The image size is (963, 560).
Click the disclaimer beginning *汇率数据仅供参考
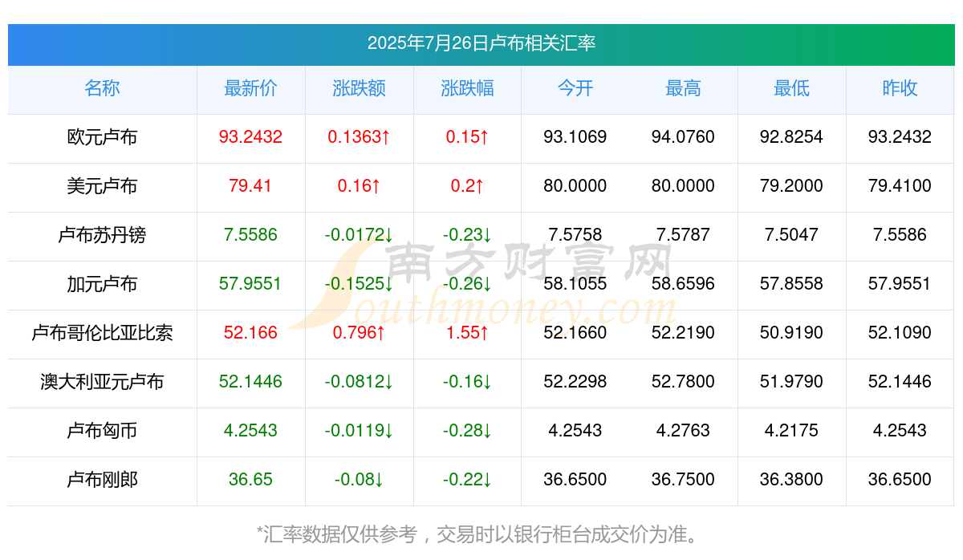click(x=481, y=534)
